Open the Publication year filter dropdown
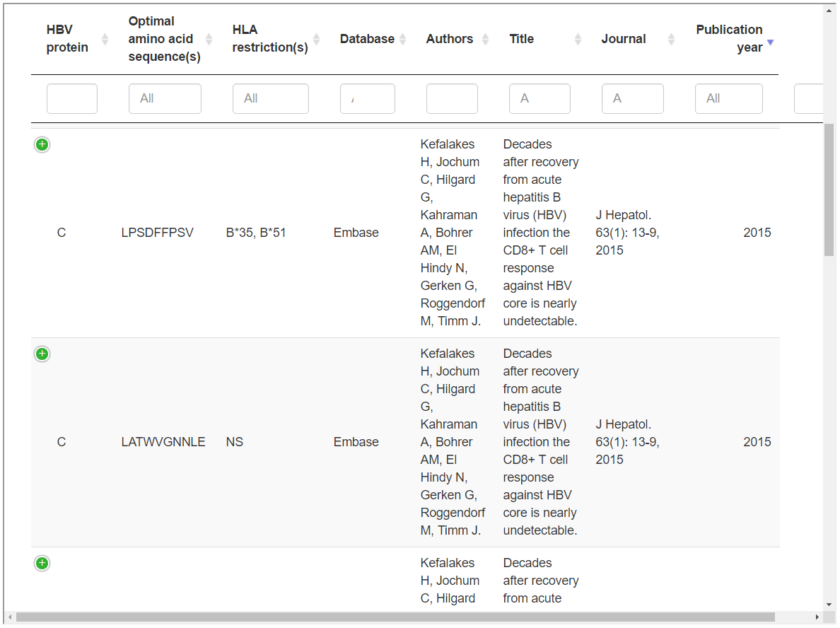840x628 pixels. pos(729,98)
